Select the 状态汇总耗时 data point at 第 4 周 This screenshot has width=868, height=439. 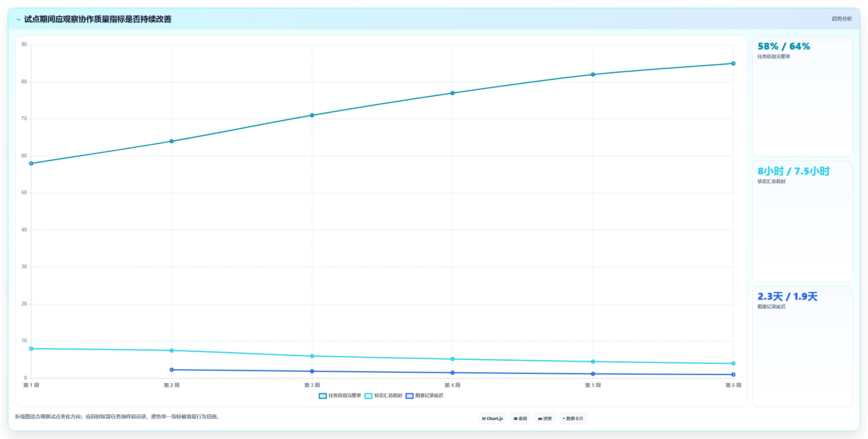click(x=453, y=359)
